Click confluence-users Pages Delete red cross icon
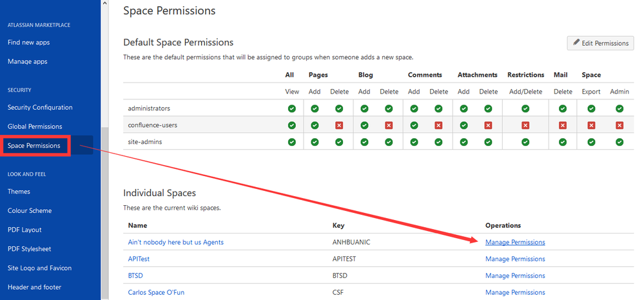This screenshot has width=644, height=300. point(339,125)
